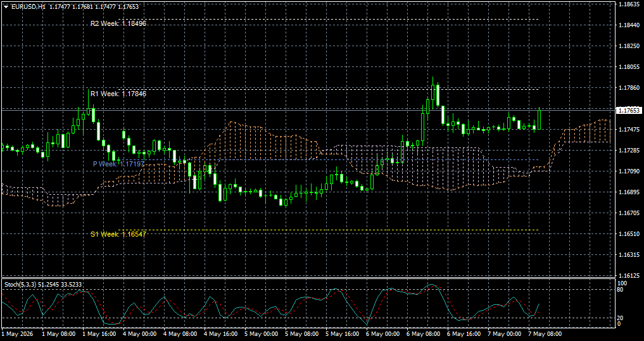The width and height of the screenshot is (644, 341).
Task: Click the 1.18635 value on price axis
Action: [629, 4]
